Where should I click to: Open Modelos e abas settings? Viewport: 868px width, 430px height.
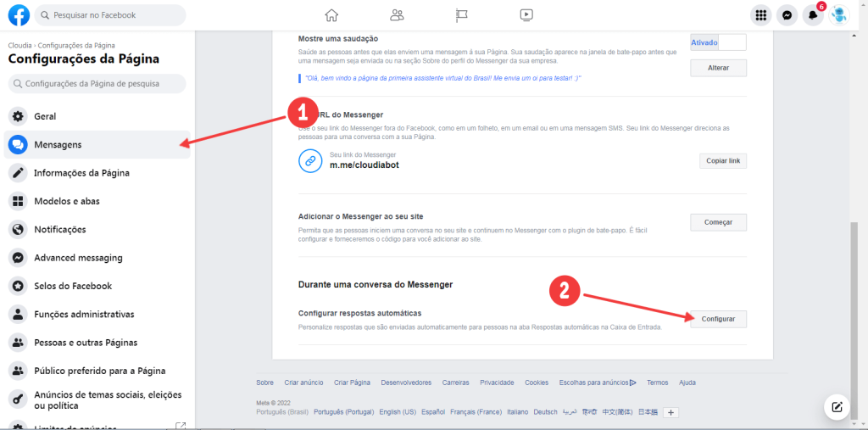click(x=97, y=201)
